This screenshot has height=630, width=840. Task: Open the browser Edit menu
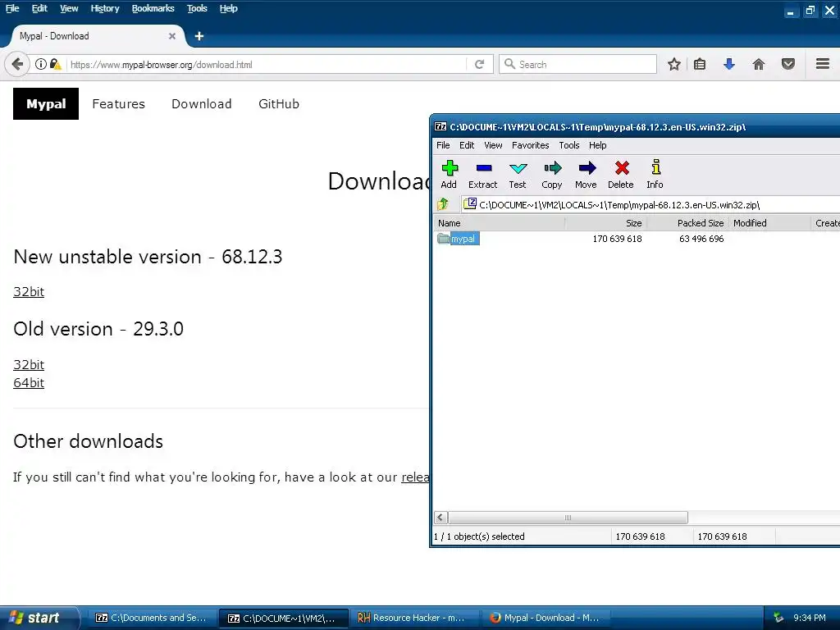coord(39,8)
